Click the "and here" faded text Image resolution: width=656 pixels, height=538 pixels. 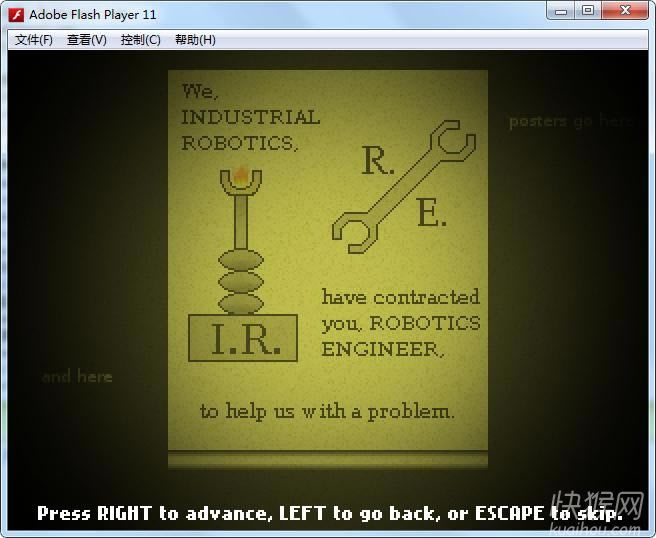[77, 377]
